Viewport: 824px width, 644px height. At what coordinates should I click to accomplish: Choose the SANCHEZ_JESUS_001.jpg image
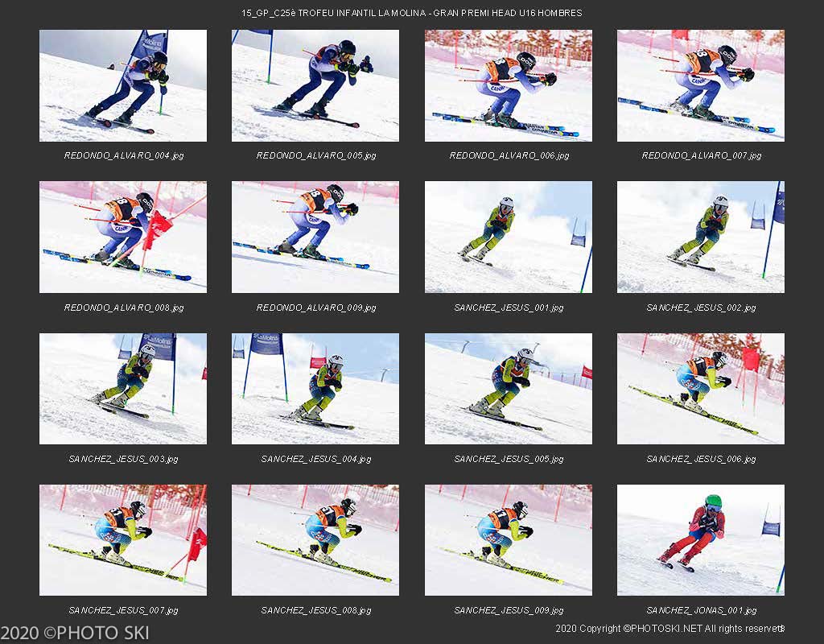[509, 237]
